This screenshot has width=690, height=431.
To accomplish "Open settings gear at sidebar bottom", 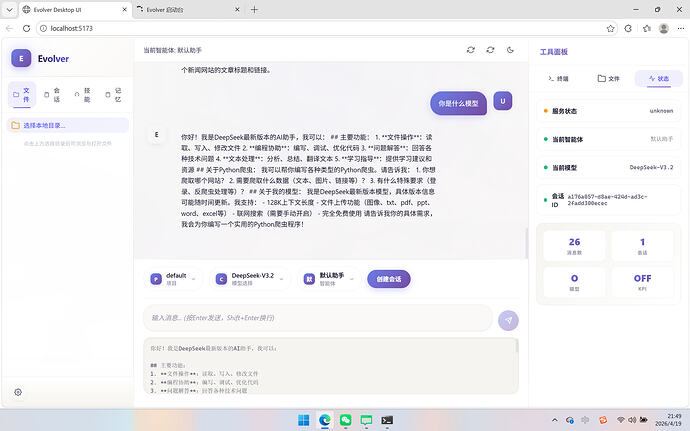I will pos(18,392).
